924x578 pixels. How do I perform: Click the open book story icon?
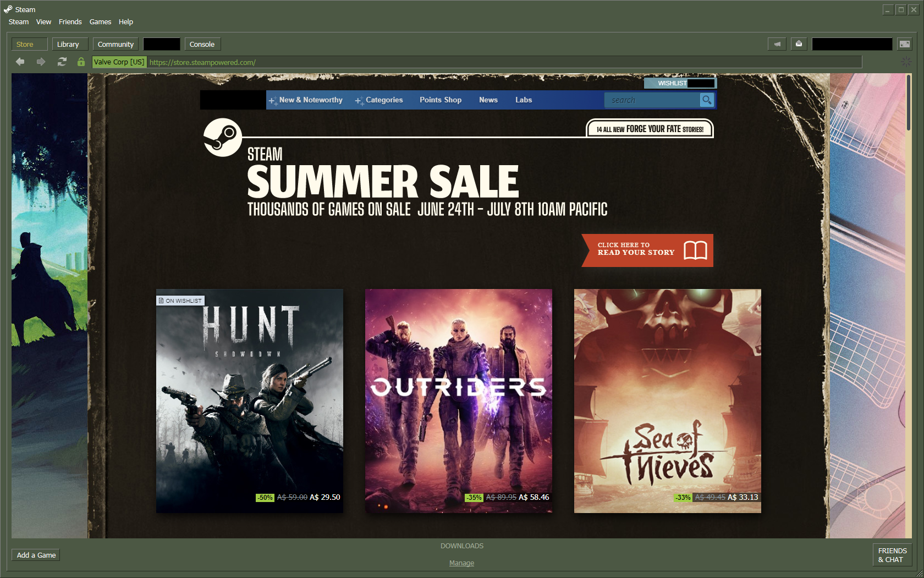(695, 250)
